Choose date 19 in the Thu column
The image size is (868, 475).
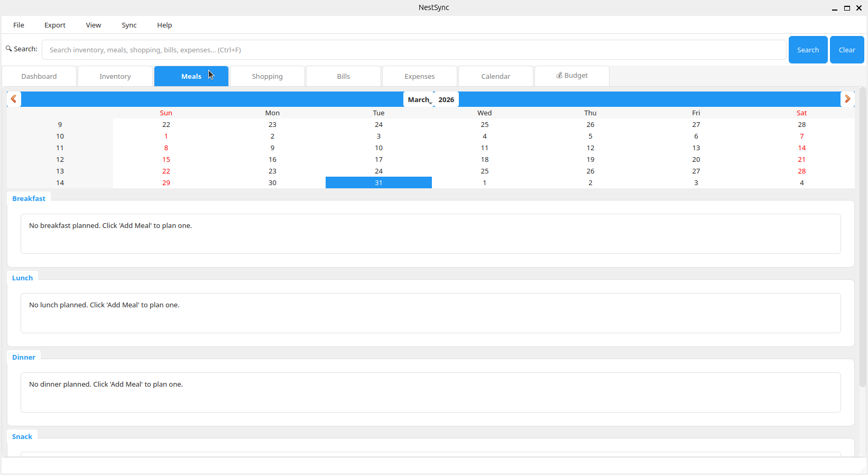(590, 159)
